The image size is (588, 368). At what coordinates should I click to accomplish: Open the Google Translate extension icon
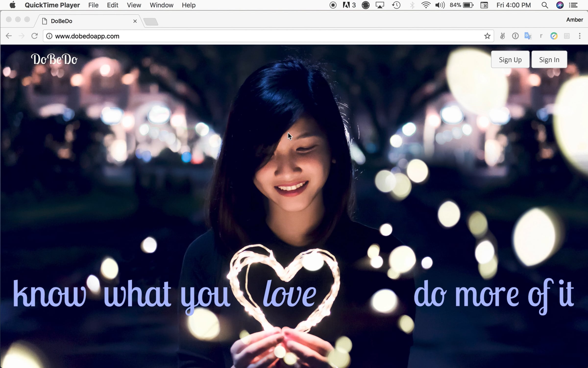(x=528, y=36)
